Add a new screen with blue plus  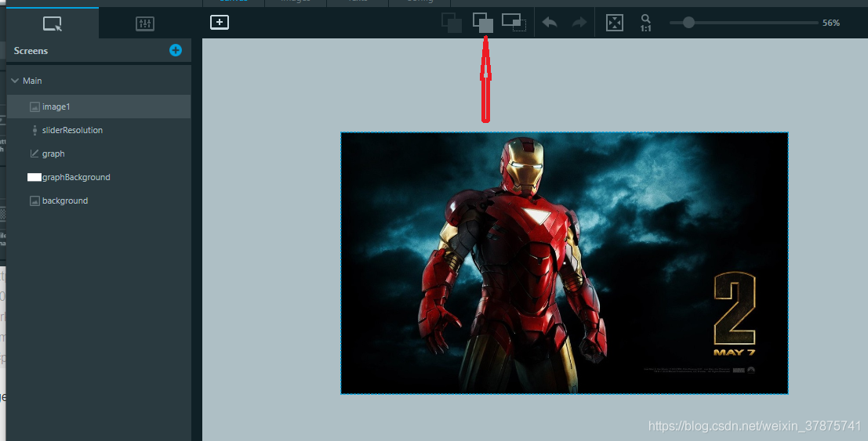coord(176,50)
